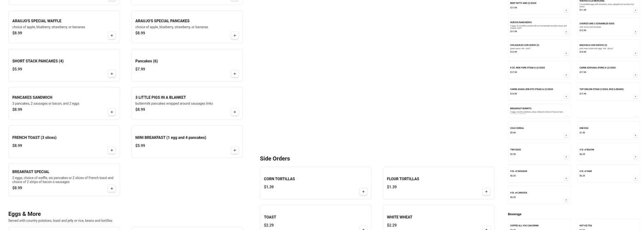Add Flour Tortillas using plus icon
The image size is (644, 230).
point(486,191)
